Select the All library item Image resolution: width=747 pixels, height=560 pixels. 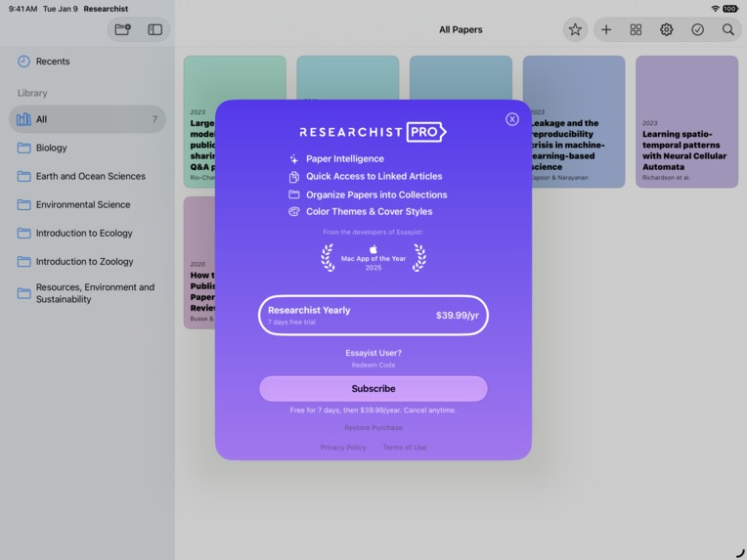[87, 119]
